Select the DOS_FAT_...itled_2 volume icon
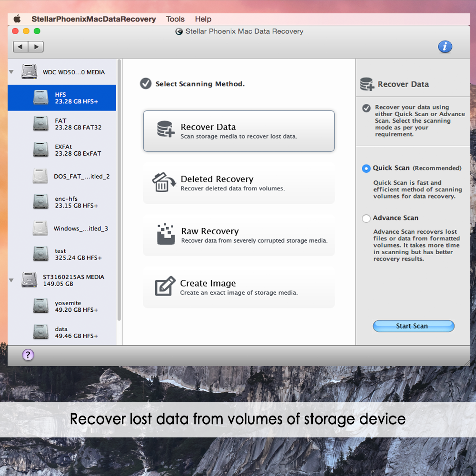This screenshot has height=476, width=476. [40, 176]
